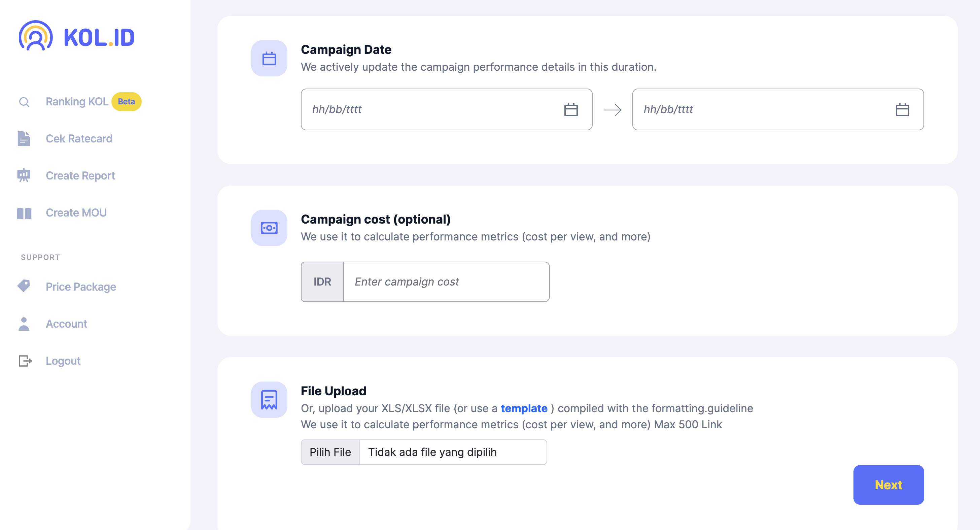Click the Create MOU book icon
980x530 pixels.
click(x=24, y=213)
